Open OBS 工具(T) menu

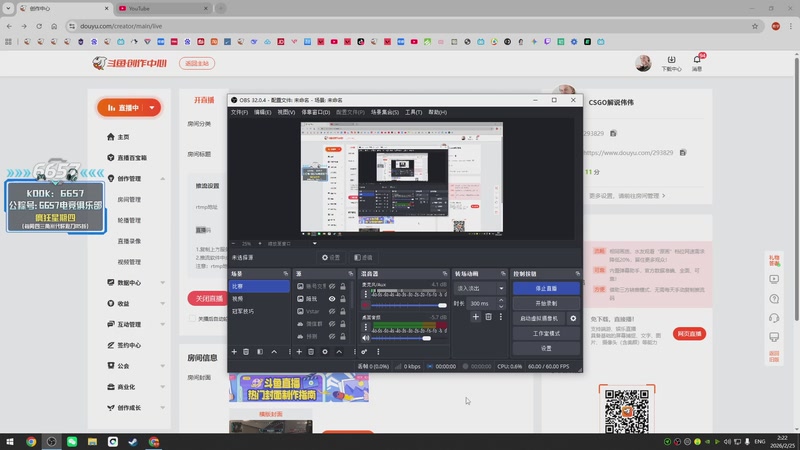click(x=413, y=112)
